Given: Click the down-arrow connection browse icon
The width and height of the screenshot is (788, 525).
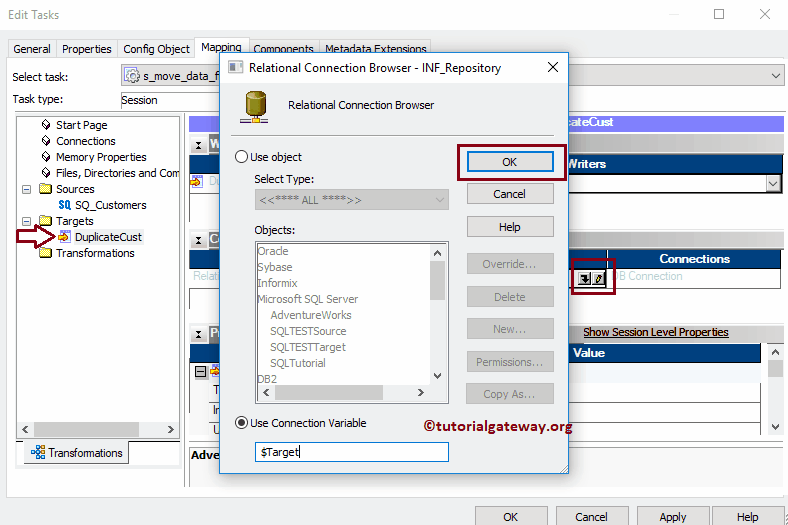Looking at the screenshot, I should [584, 278].
